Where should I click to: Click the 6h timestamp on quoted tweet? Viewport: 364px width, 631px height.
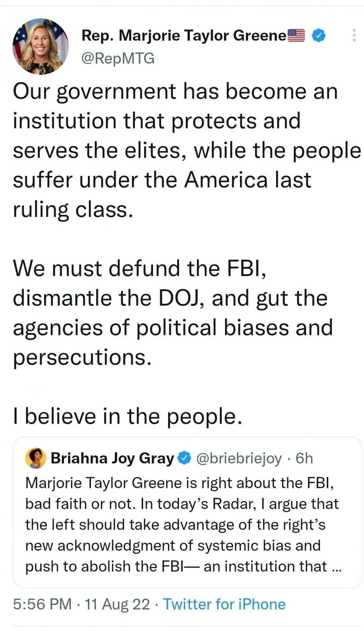click(304, 458)
